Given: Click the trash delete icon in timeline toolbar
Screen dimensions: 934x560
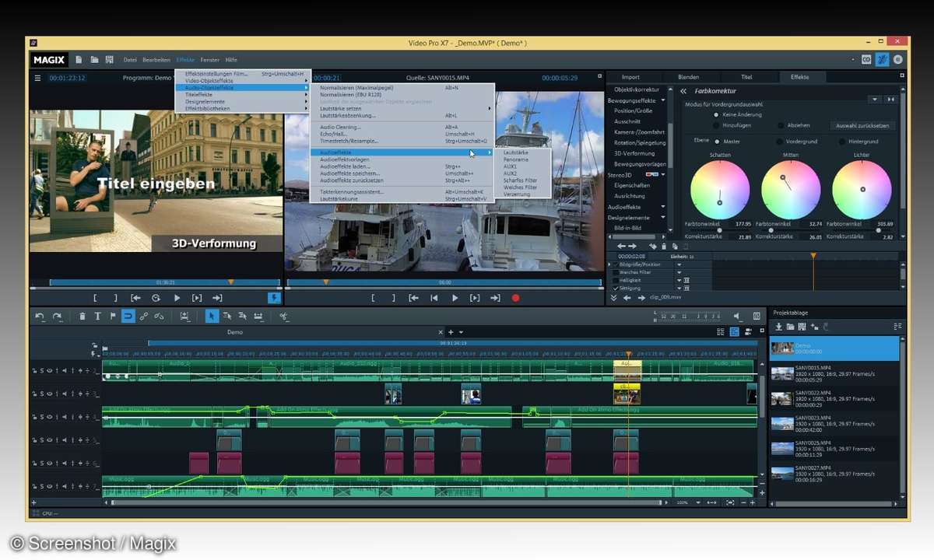Looking at the screenshot, I should 83,316.
